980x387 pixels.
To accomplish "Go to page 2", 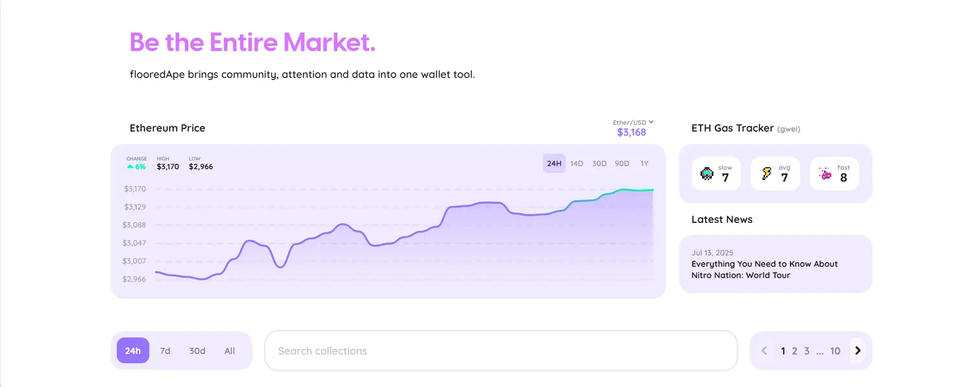I will pyautogui.click(x=795, y=351).
